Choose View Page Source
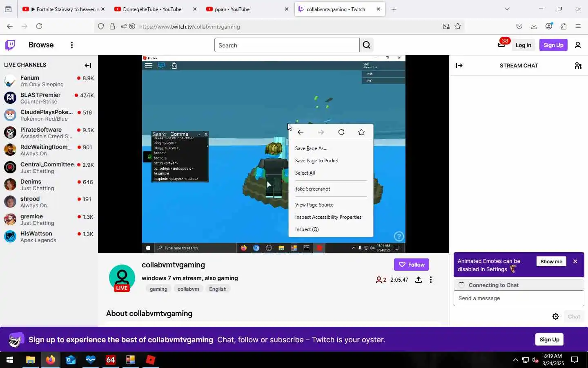588x368 pixels. coord(331,205)
